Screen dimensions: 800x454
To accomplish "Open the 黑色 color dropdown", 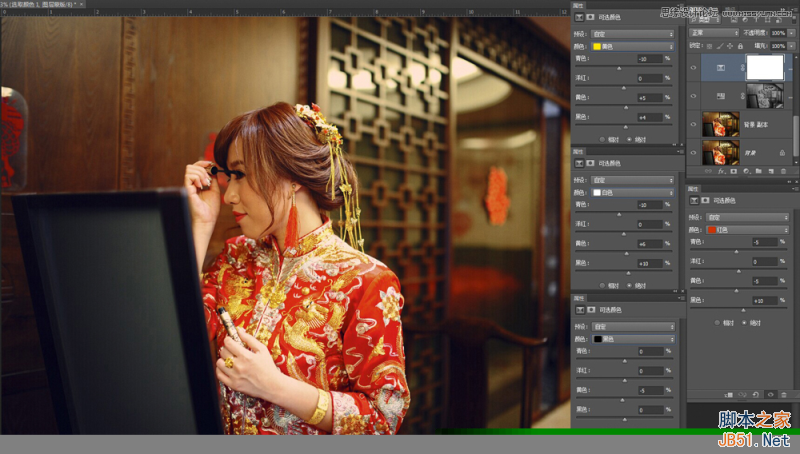I will coord(633,339).
